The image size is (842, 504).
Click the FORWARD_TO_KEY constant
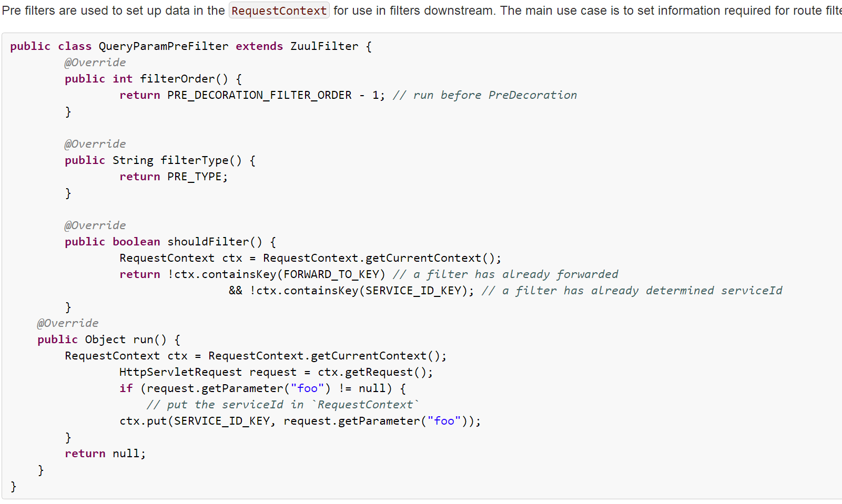331,274
